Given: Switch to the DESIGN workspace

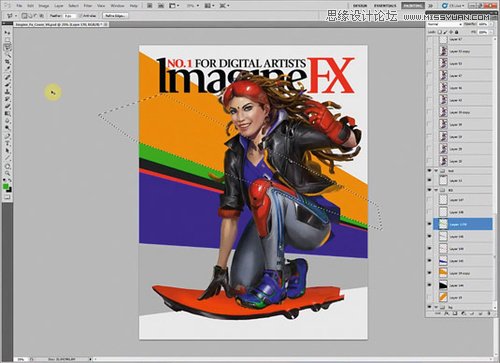Looking at the screenshot, I should tap(360, 6).
